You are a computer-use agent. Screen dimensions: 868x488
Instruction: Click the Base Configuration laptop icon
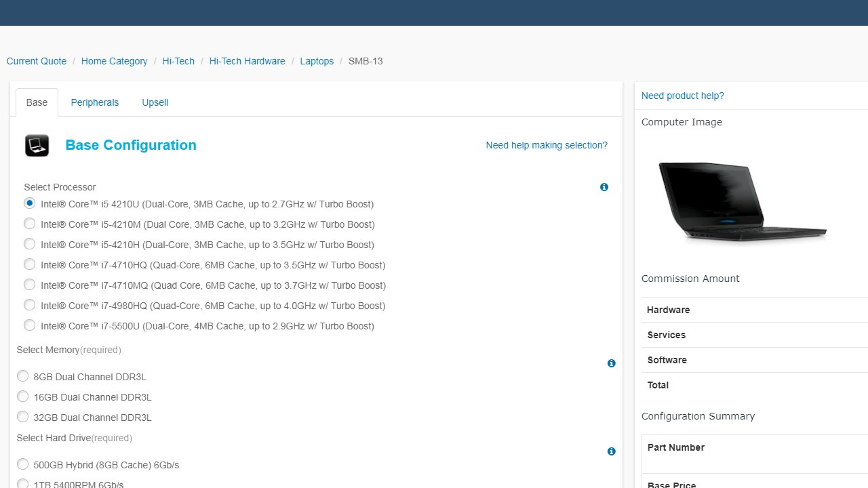(x=37, y=145)
